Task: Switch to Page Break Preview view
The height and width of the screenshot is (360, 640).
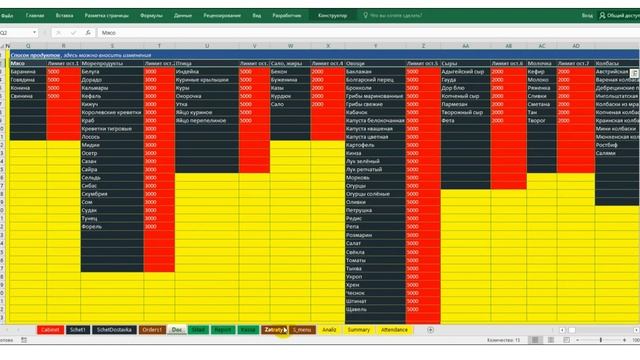Action: tap(567, 340)
